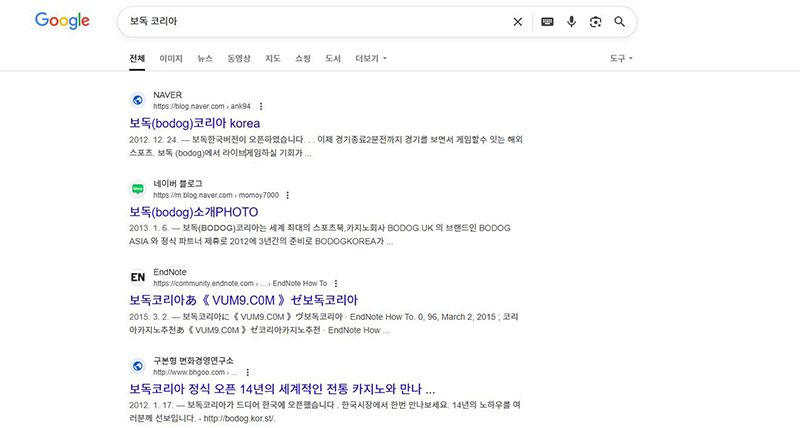Switch to the 도서 tab

333,58
